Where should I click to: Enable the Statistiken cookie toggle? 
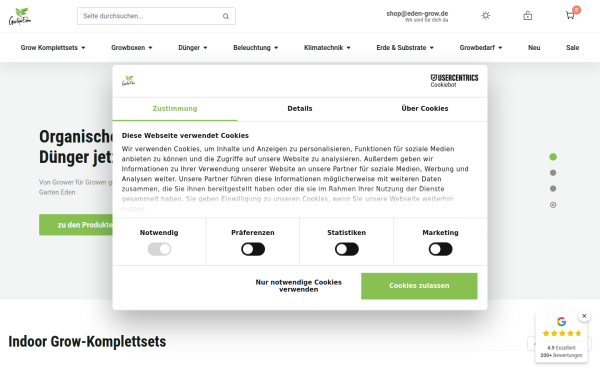click(x=347, y=249)
